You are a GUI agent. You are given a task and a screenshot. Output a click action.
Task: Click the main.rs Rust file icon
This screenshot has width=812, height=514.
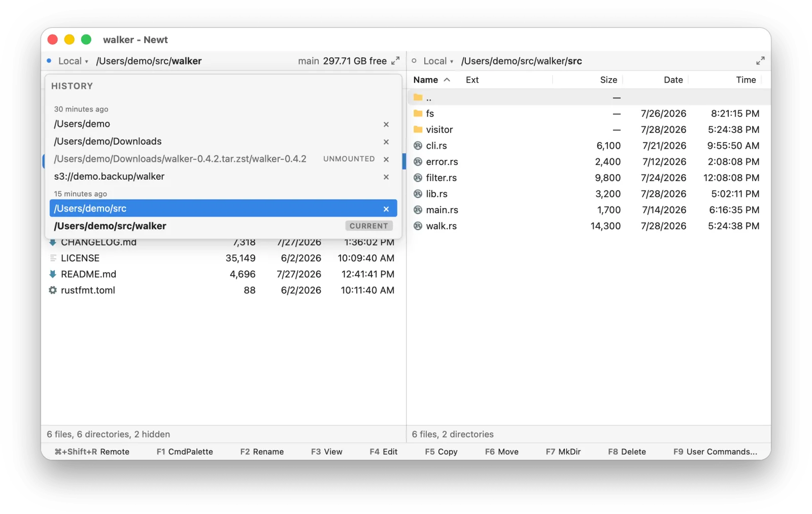[418, 210]
